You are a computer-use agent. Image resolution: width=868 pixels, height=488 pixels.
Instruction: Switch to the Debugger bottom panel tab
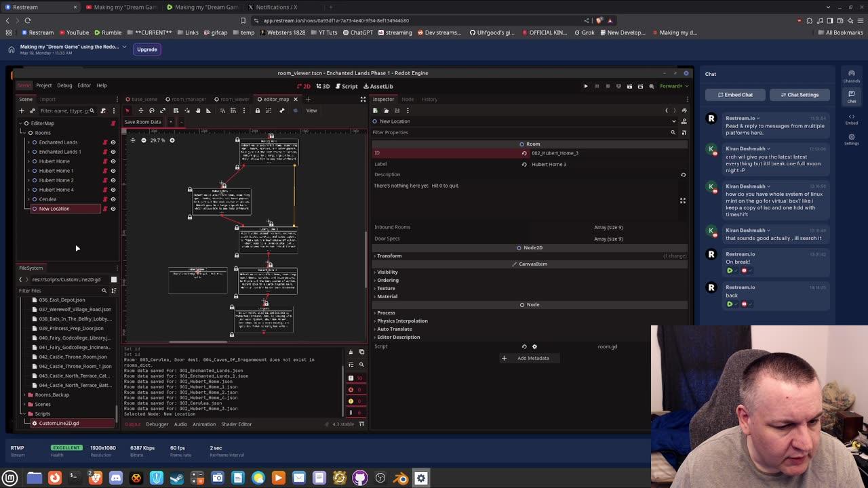point(157,424)
